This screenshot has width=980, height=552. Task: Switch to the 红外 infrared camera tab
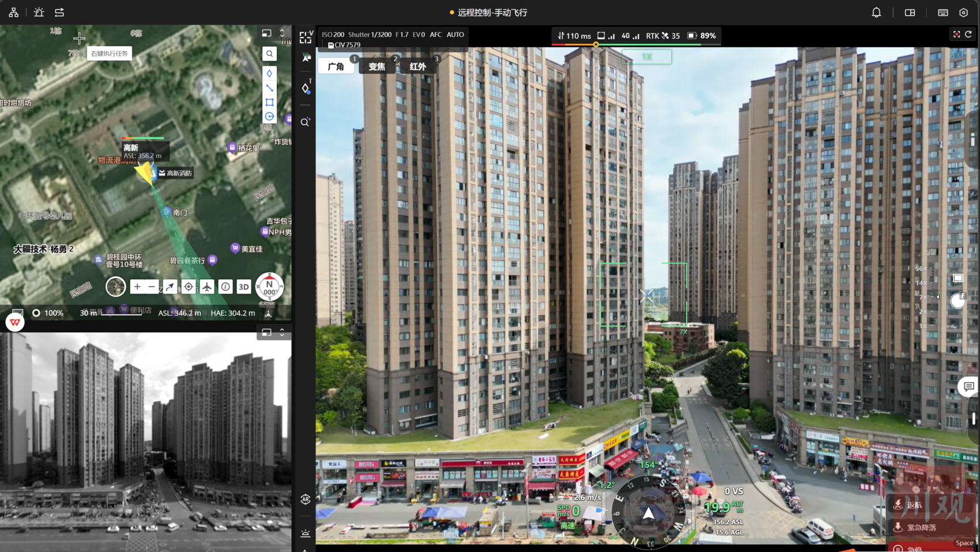click(417, 67)
